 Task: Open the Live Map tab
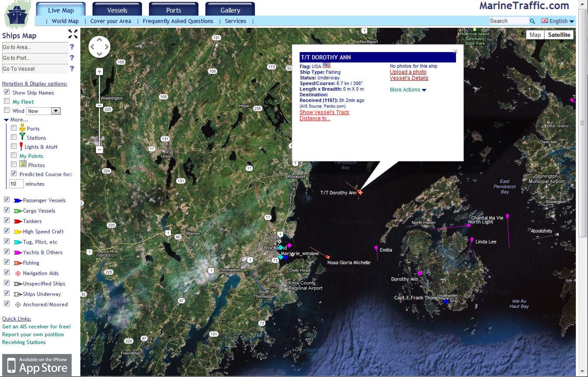(61, 10)
